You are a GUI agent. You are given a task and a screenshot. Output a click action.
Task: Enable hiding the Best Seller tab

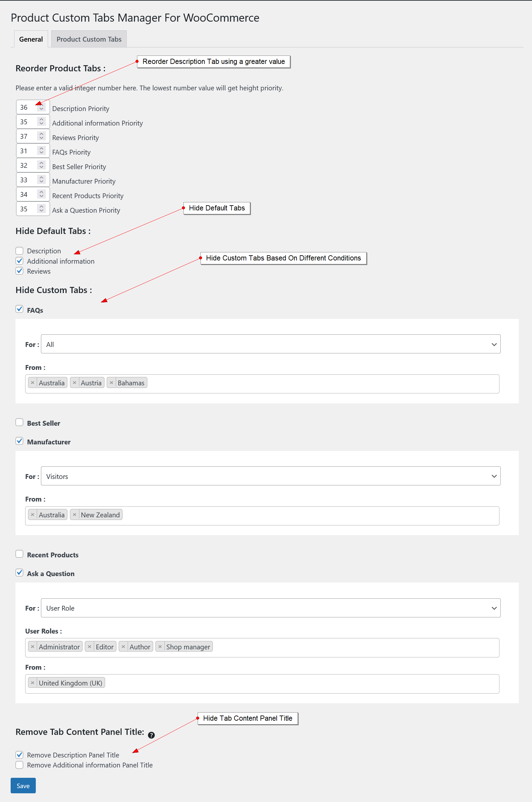(x=19, y=422)
